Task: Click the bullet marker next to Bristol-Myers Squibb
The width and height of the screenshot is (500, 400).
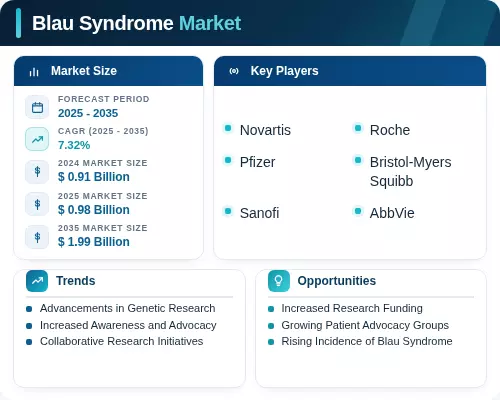Action: coord(358,160)
